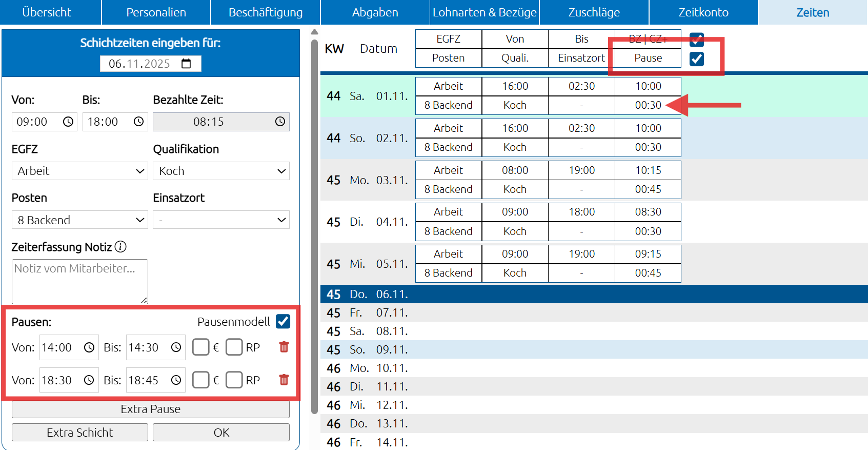868x450 pixels.
Task: Open the calendar picker for date 06.11.2025
Action: click(186, 64)
